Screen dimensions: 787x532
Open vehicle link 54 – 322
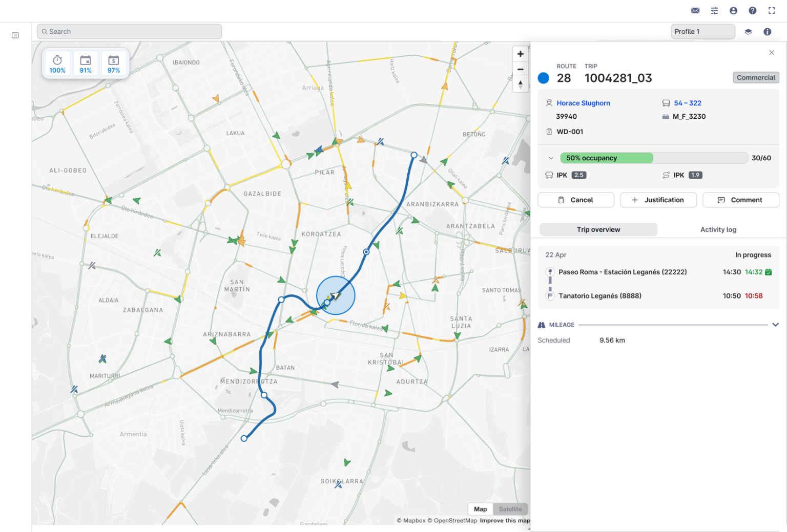click(x=688, y=103)
